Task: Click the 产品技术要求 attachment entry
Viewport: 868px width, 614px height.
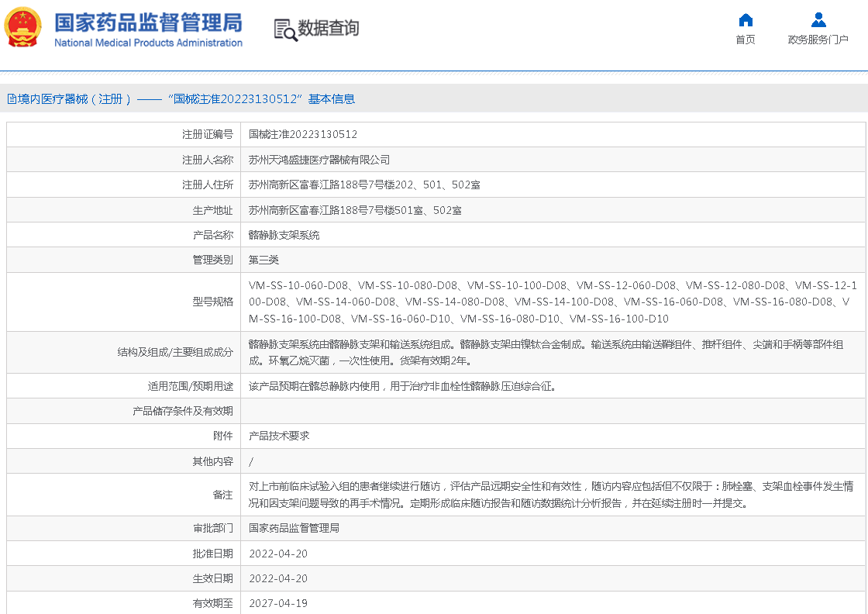Action: (279, 436)
